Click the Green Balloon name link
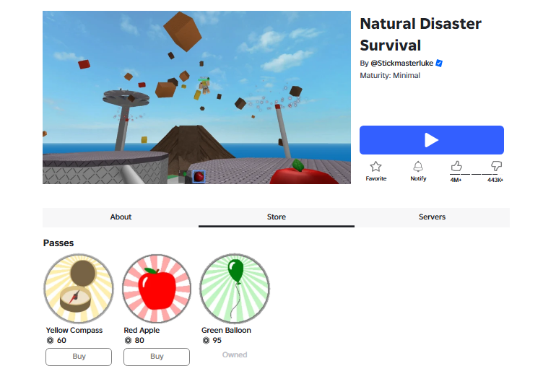Screen dimensions: 543x392 click(x=226, y=331)
